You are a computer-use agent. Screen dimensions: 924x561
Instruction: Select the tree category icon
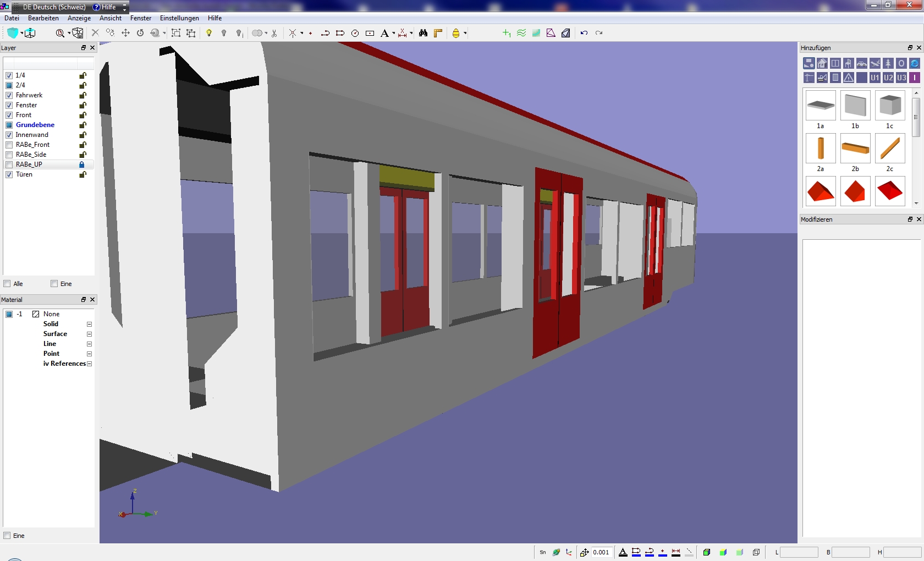click(888, 64)
